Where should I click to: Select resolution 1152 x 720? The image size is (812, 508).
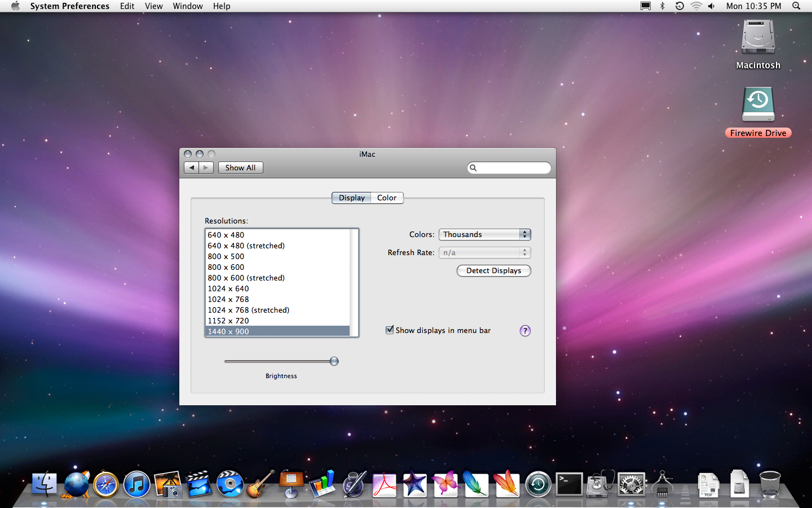[277, 321]
